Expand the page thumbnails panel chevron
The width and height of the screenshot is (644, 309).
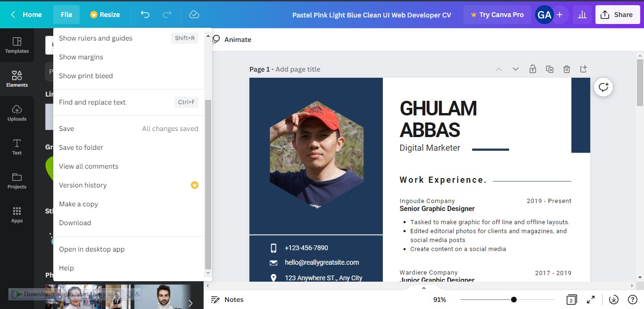tap(423, 288)
